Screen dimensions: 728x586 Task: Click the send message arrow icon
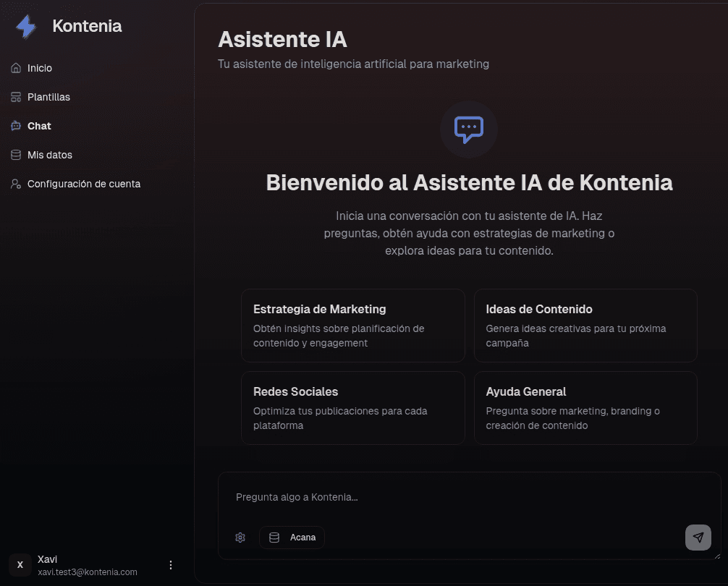tap(698, 538)
